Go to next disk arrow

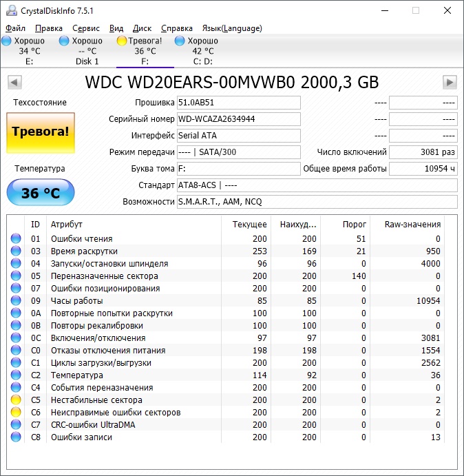(450, 82)
